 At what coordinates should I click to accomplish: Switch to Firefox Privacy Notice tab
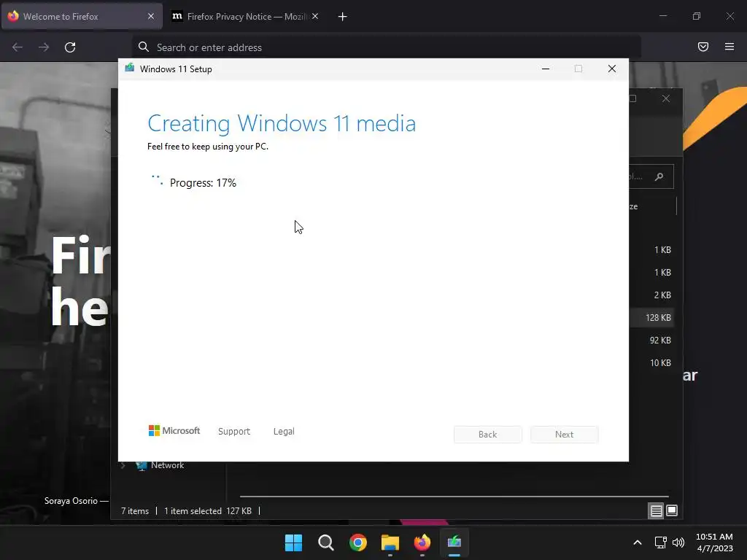pos(245,16)
